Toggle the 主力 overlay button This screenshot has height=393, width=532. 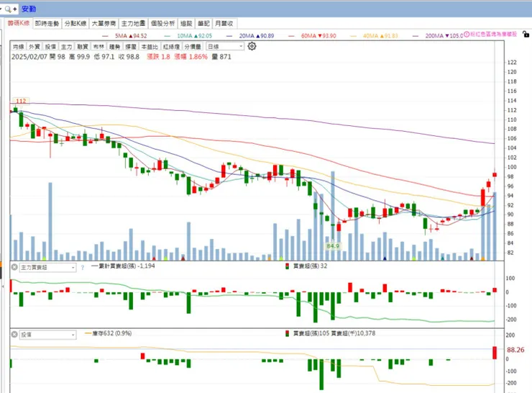coord(66,47)
